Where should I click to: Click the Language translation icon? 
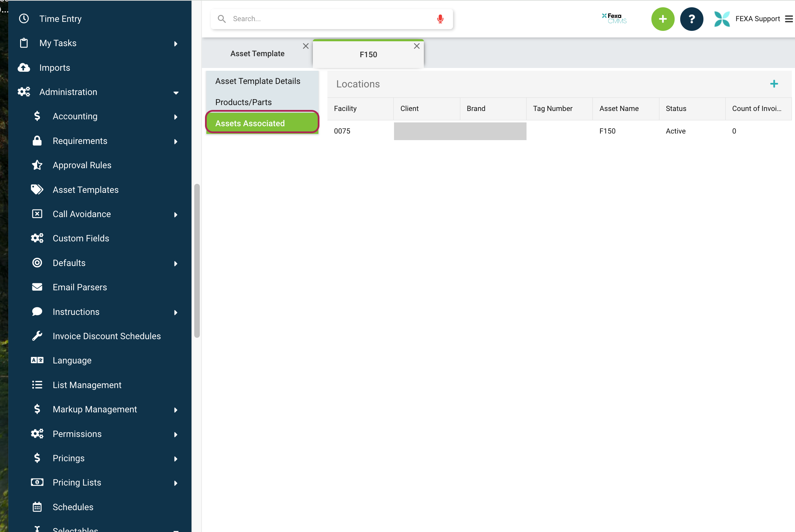click(37, 360)
